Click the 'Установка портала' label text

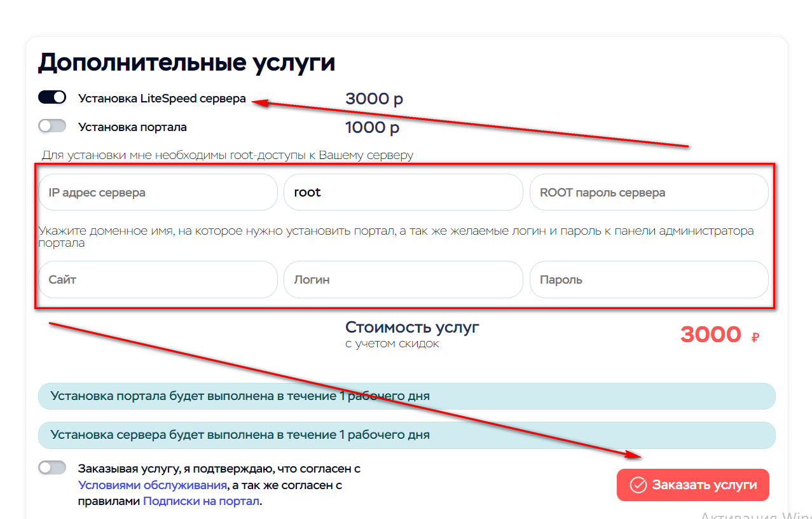pyautogui.click(x=132, y=127)
